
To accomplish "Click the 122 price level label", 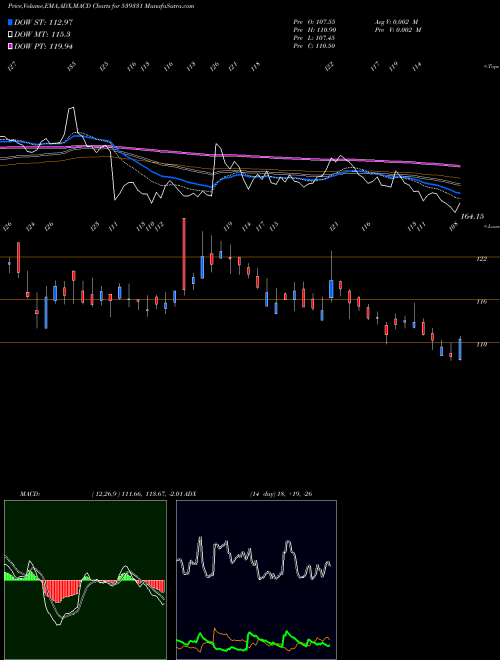I will [481, 259].
